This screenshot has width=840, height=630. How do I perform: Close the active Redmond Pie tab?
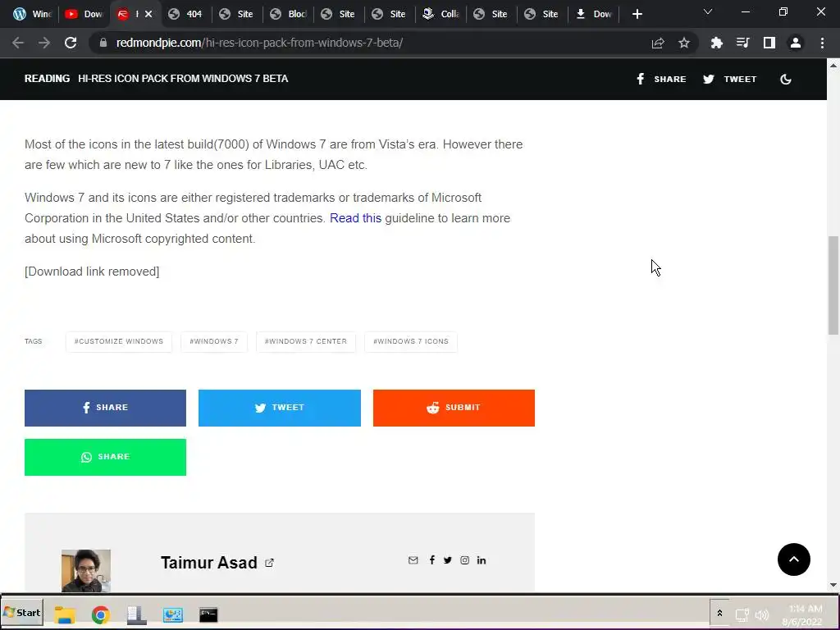(148, 14)
